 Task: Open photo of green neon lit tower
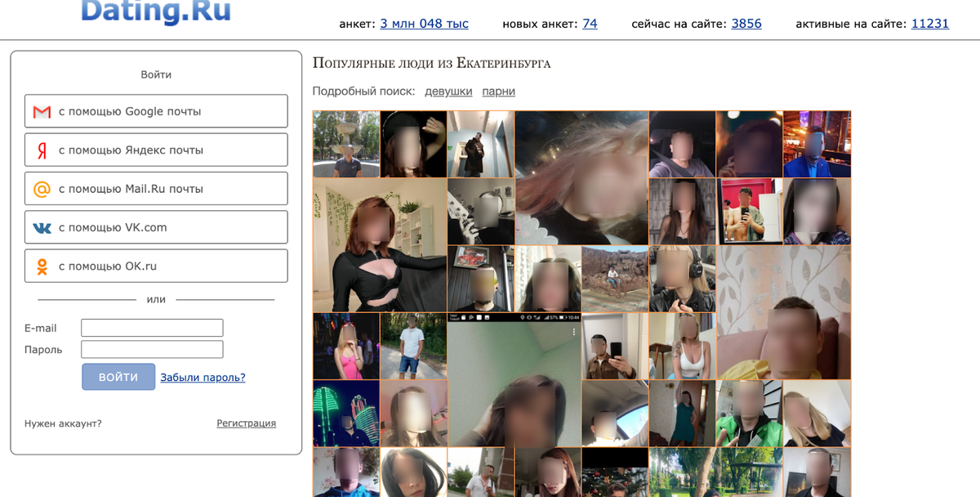[346, 414]
